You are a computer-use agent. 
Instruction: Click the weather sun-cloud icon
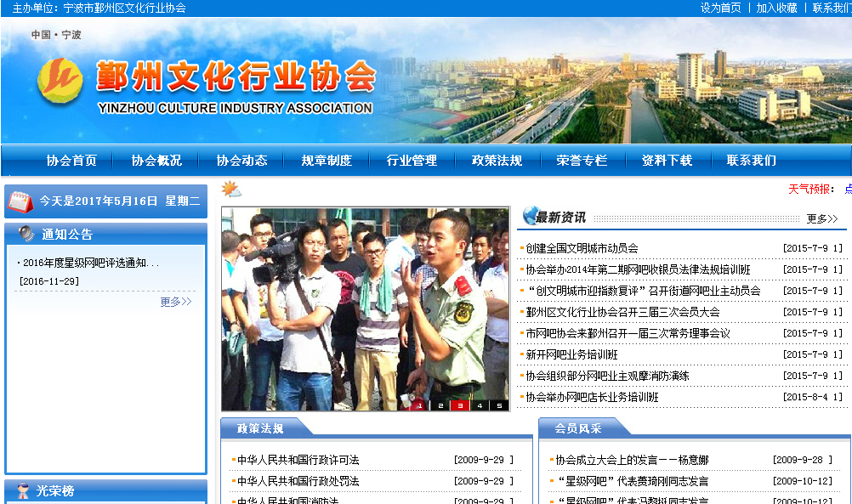pos(231,189)
